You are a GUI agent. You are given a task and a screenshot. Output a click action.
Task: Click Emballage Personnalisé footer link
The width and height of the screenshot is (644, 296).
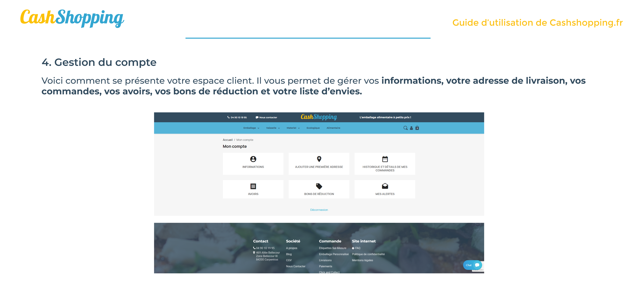[x=334, y=254]
